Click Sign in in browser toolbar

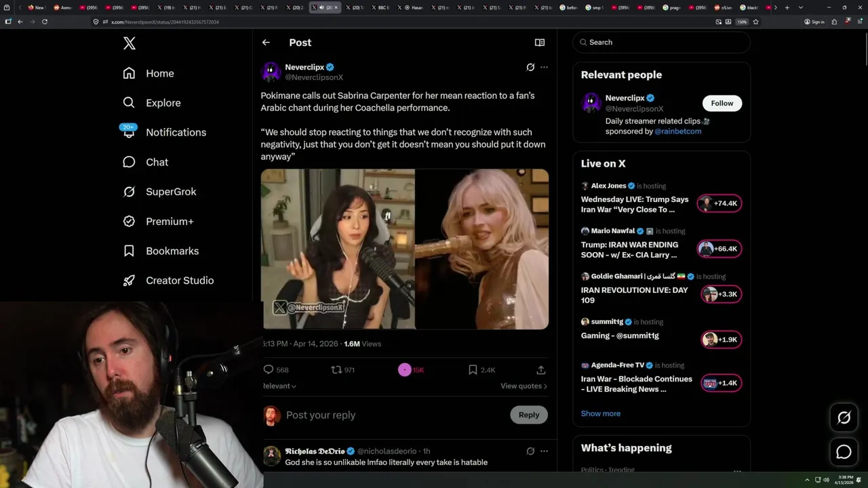click(814, 22)
